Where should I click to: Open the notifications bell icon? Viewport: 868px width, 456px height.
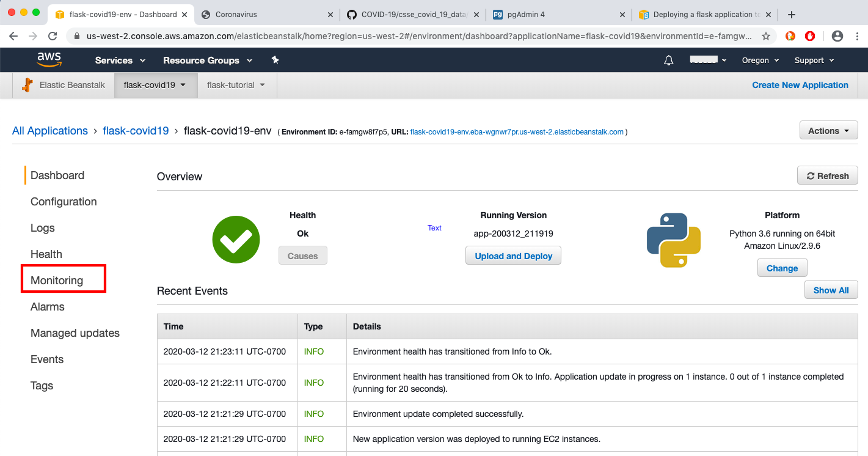pos(669,60)
